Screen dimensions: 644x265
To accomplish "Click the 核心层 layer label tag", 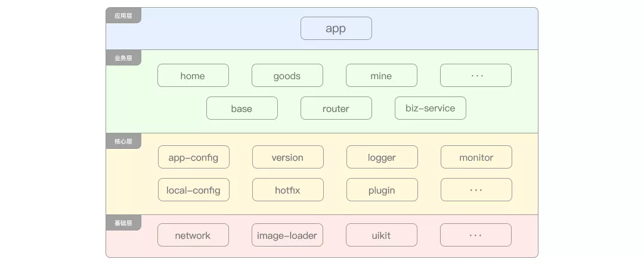I will (x=123, y=141).
